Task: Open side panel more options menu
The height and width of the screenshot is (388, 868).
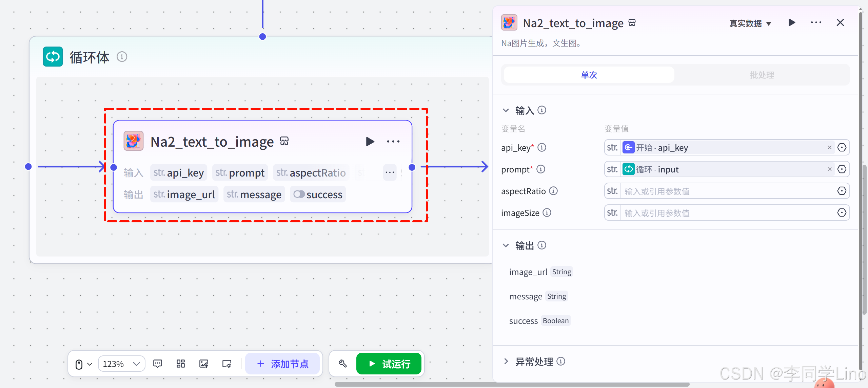Action: (816, 23)
